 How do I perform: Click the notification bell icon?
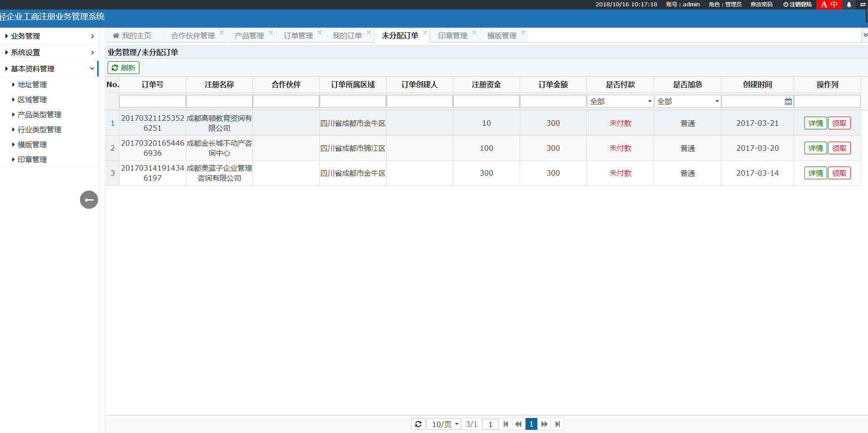coord(848,5)
